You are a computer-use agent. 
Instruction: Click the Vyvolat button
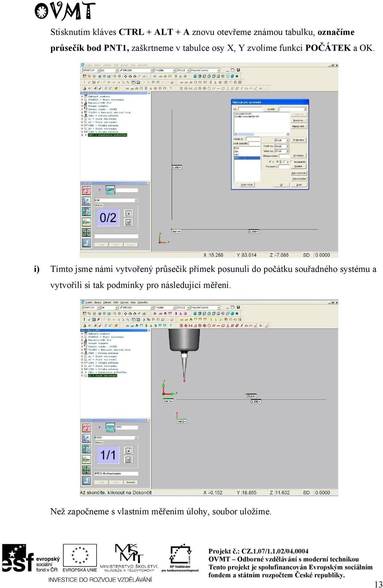coord(271,109)
